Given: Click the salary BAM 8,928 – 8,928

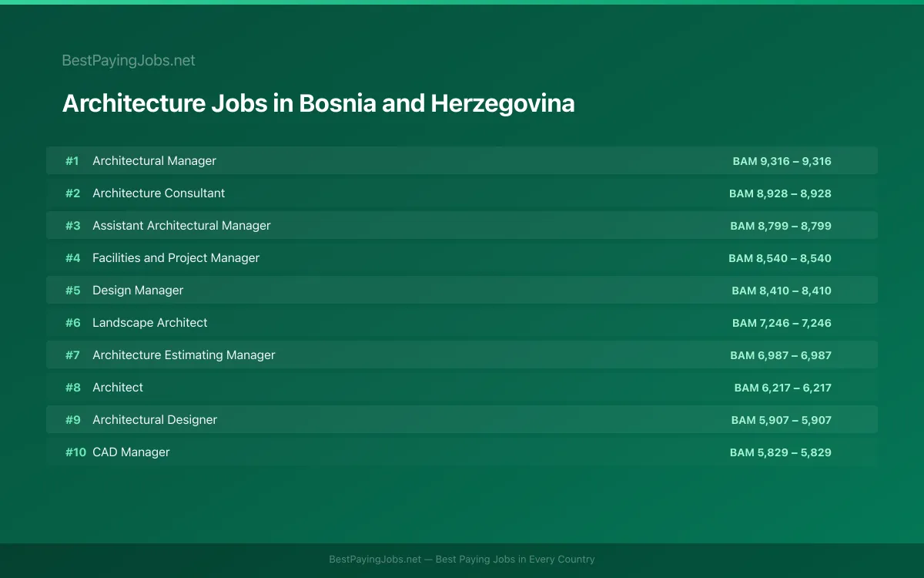Looking at the screenshot, I should (781, 193).
